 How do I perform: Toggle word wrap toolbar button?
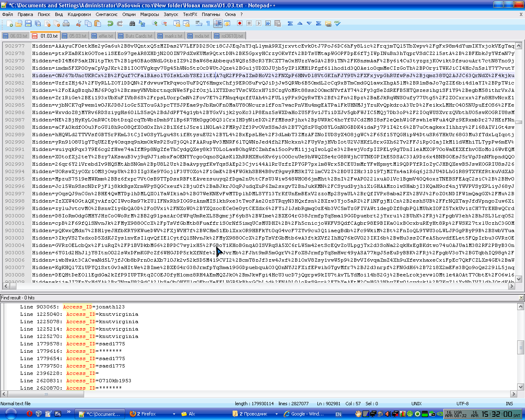(199, 23)
